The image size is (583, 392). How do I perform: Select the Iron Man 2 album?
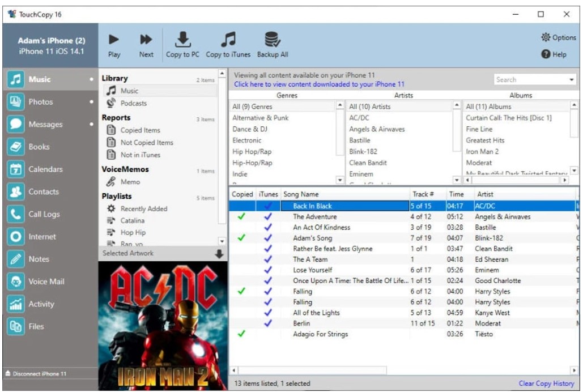[517, 151]
